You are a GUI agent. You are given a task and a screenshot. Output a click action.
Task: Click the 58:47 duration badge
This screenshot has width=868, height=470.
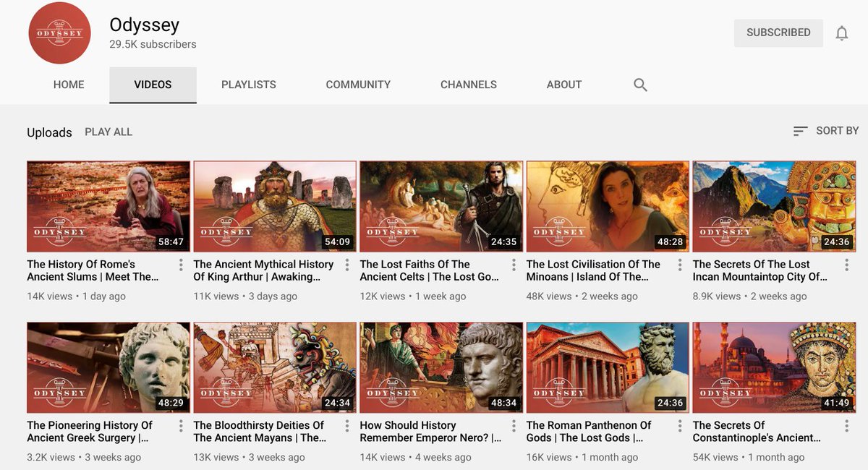(x=171, y=242)
